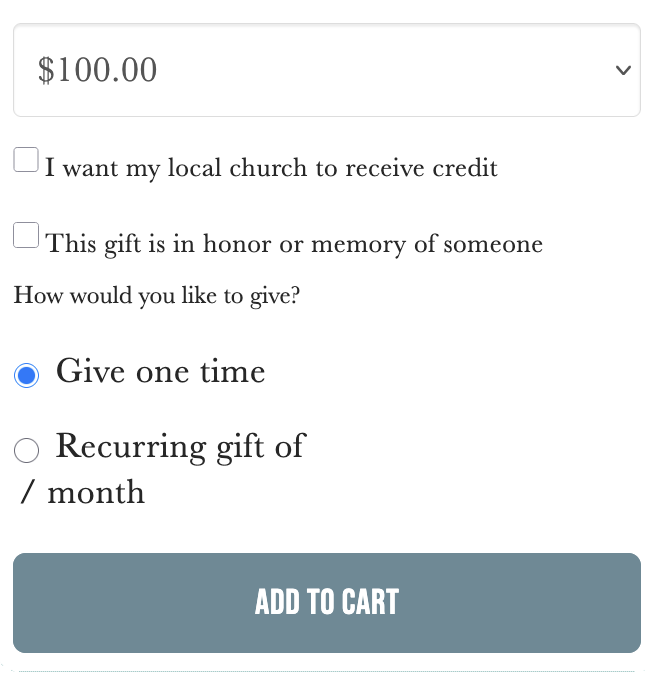Click the 'Recurring gift of' label text

[x=180, y=446]
